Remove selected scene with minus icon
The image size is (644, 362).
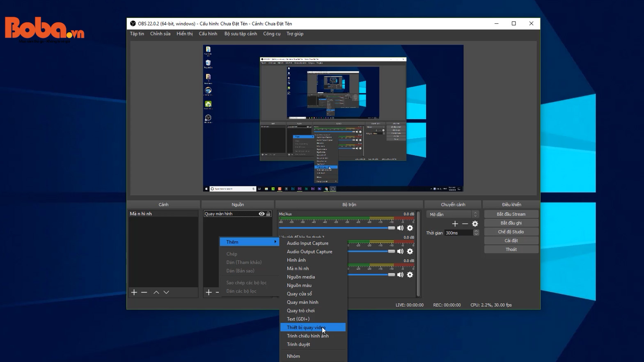point(144,292)
